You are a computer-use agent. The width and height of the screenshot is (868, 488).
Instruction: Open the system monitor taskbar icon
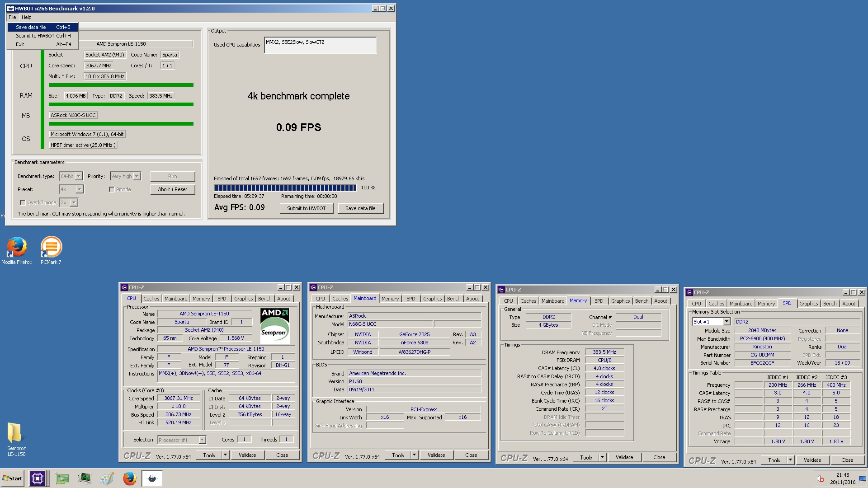click(84, 479)
